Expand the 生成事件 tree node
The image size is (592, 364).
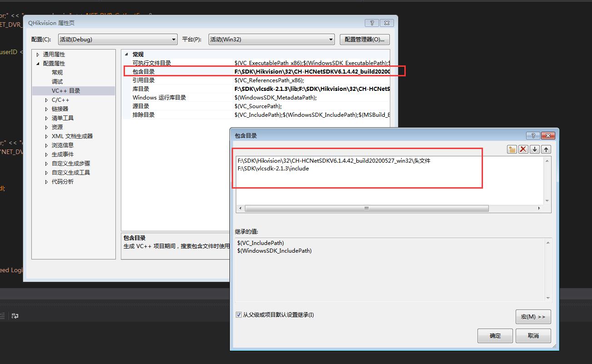click(46, 155)
